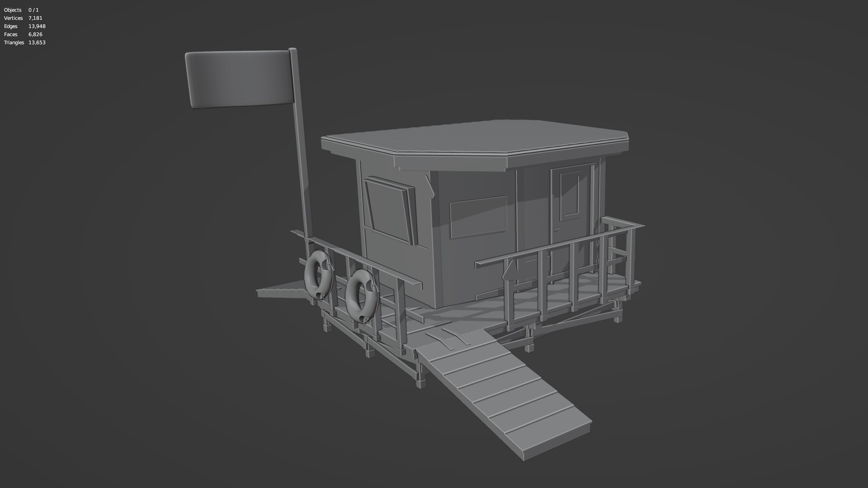The width and height of the screenshot is (868, 488).
Task: Click the Triangles count 13,653
Action: coord(37,42)
